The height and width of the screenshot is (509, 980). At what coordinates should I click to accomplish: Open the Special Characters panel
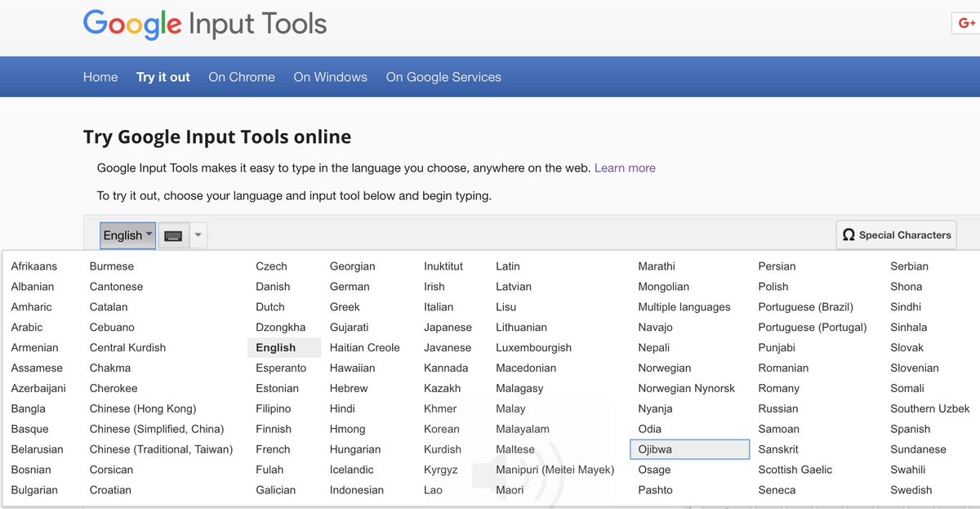pos(896,234)
